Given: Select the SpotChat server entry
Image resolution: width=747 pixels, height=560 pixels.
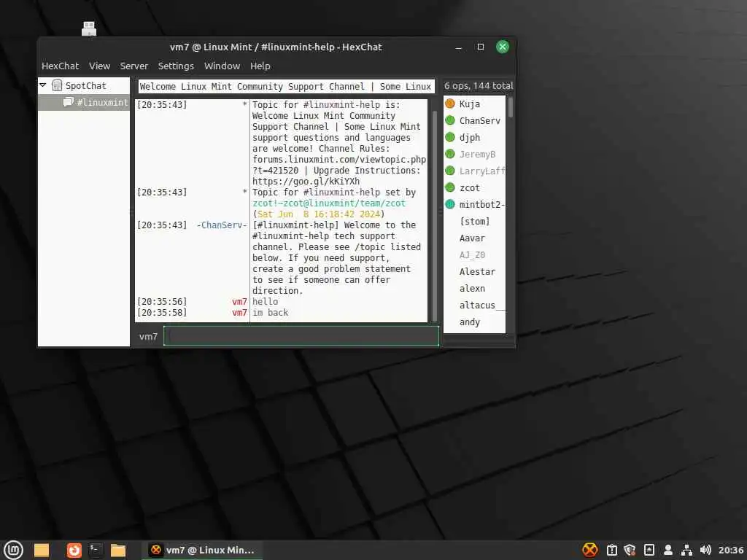Looking at the screenshot, I should [83, 86].
